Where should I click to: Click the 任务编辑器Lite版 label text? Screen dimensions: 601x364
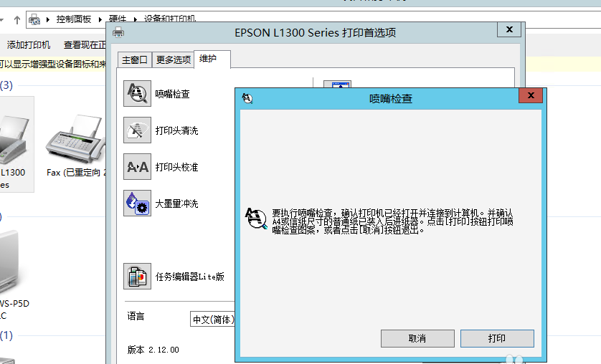tap(190, 277)
